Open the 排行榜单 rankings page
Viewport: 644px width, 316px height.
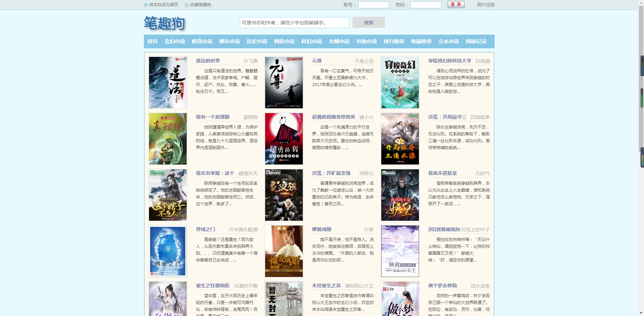click(394, 41)
